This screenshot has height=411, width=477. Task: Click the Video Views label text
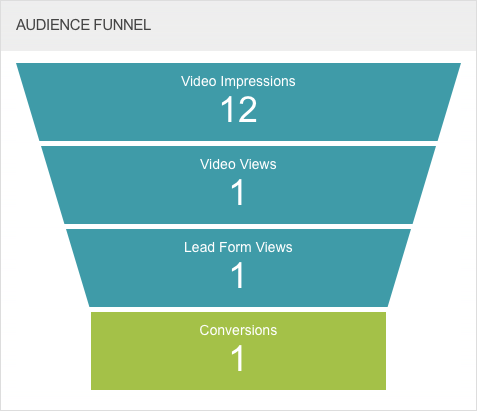238,164
